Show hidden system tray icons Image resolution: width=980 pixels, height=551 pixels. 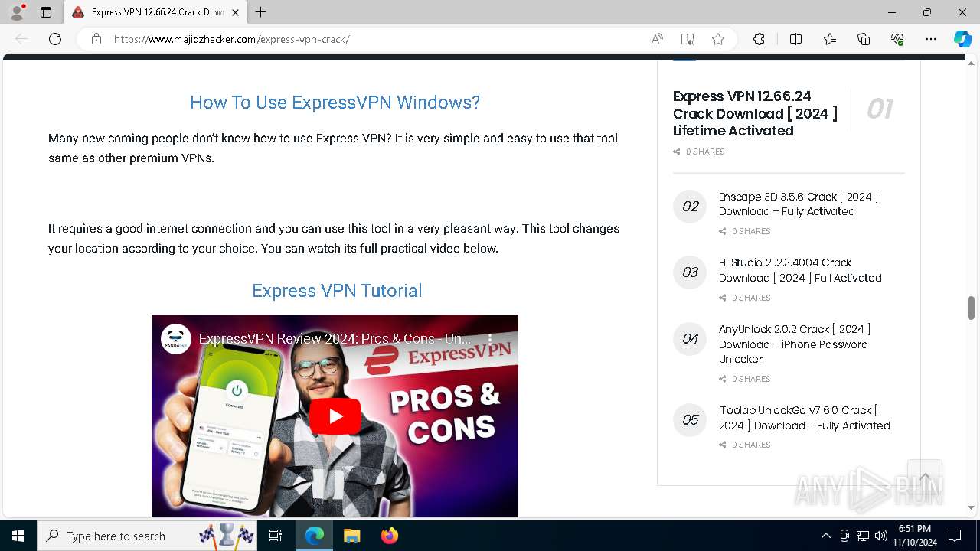pyautogui.click(x=825, y=536)
